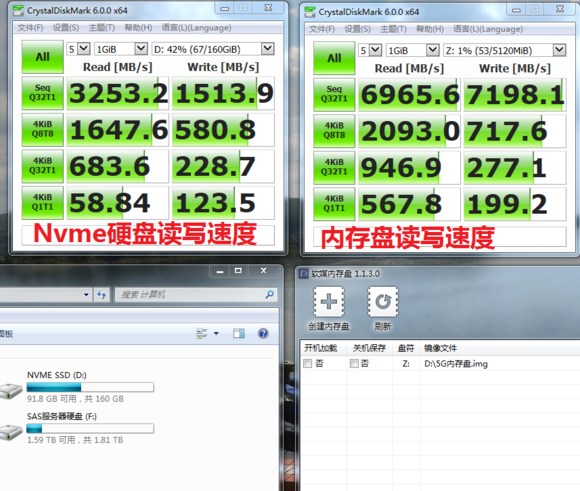Click the 3253.2 Seq read value
This screenshot has width=580, height=491.
coord(118,93)
